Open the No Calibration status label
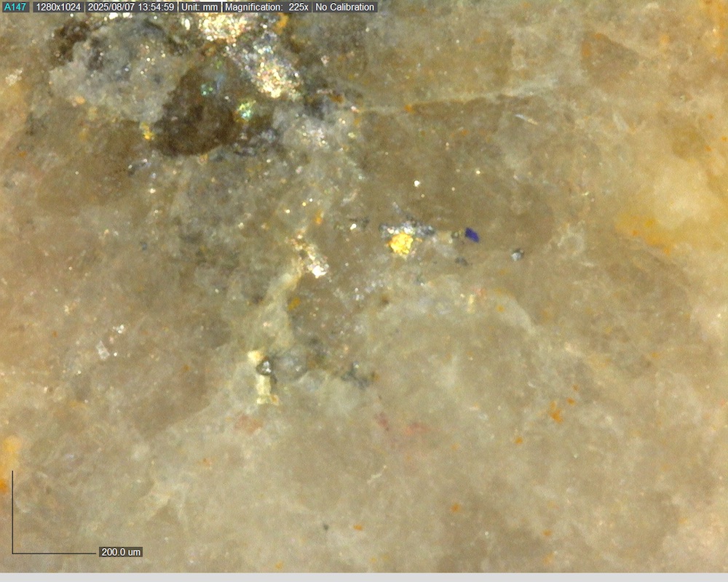 [345, 7]
